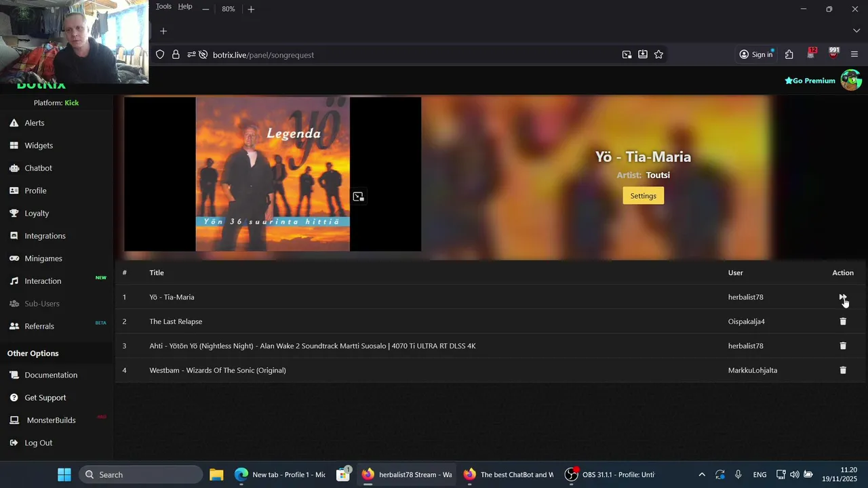The image size is (868, 488).
Task: Remove the Ahti - Yötön Yö song request
Action: pos(843,346)
